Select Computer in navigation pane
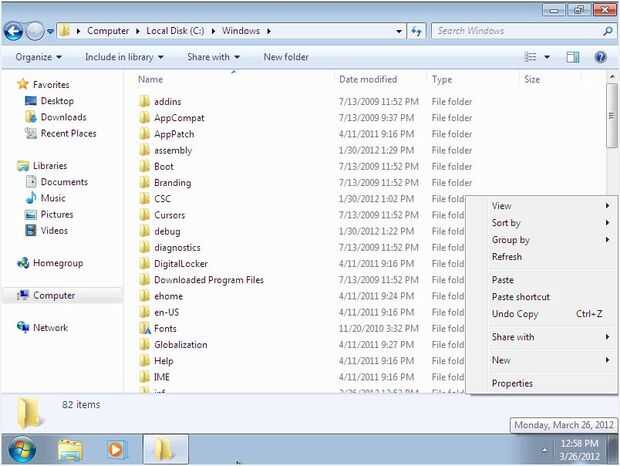 [54, 295]
